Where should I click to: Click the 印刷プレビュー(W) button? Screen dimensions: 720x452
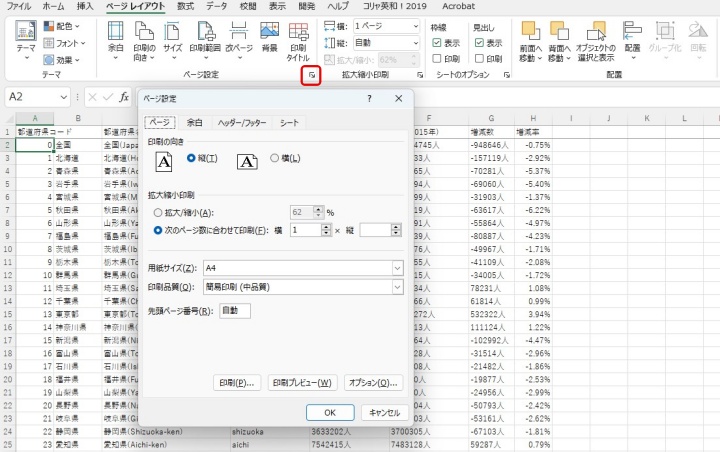pyautogui.click(x=302, y=383)
